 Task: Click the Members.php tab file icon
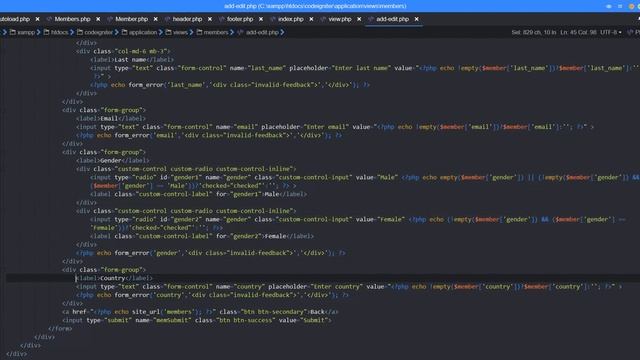tap(49, 19)
